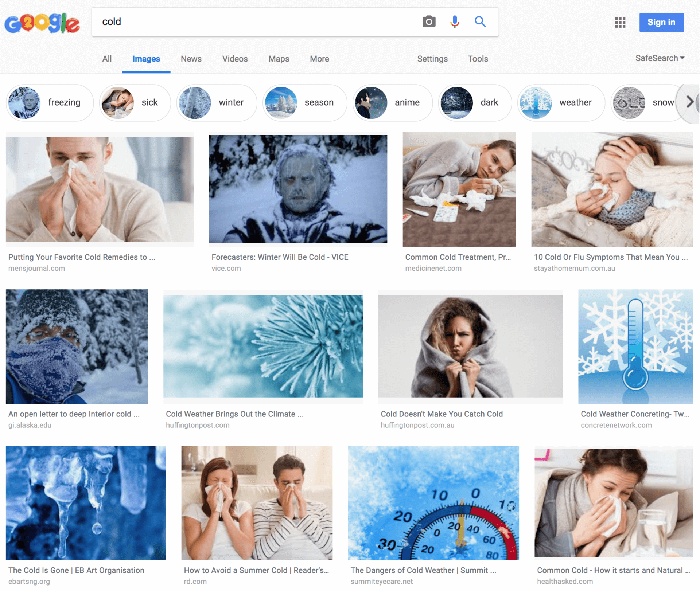Screen dimensions: 700x591
Task: Click the search magnifier icon
Action: [x=480, y=21]
